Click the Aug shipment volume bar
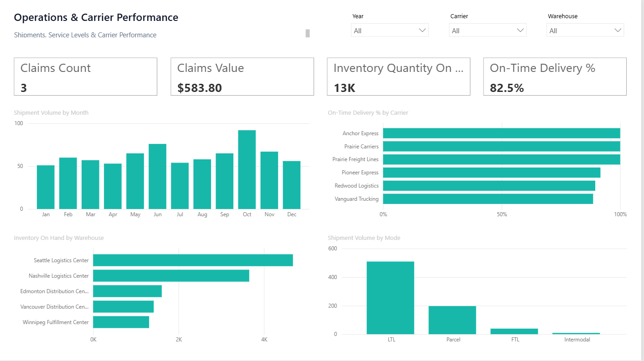644x361 pixels. point(202,184)
